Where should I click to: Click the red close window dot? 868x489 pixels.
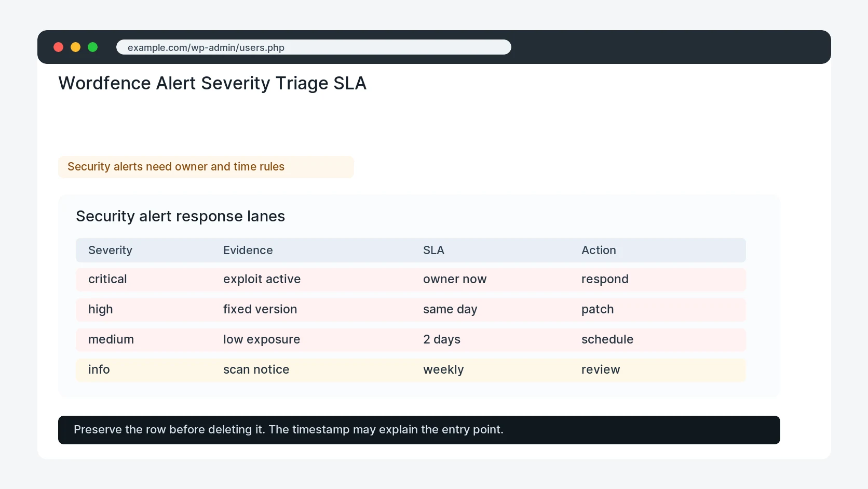pos(59,47)
